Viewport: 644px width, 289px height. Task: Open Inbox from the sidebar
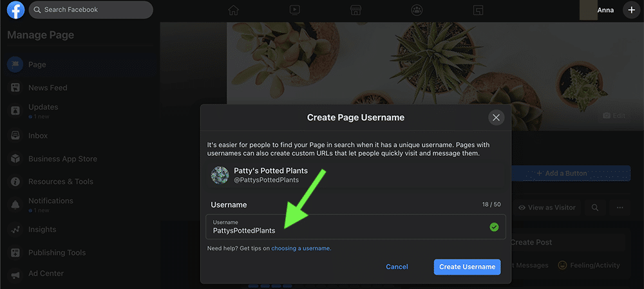click(38, 136)
